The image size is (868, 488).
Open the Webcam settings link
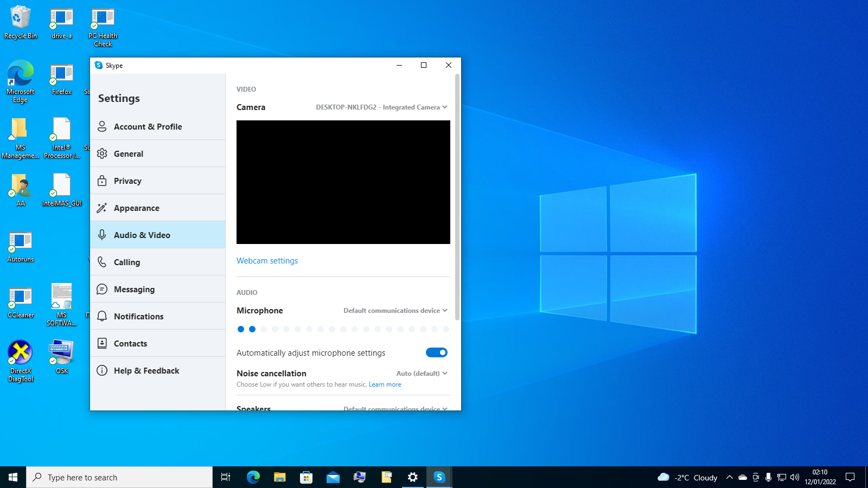pyautogui.click(x=267, y=261)
